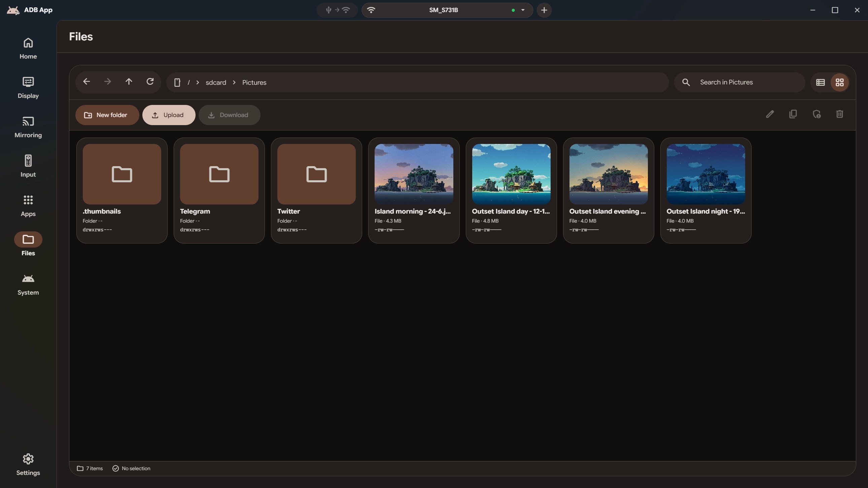
Task: Switch to list view layout
Action: click(821, 82)
